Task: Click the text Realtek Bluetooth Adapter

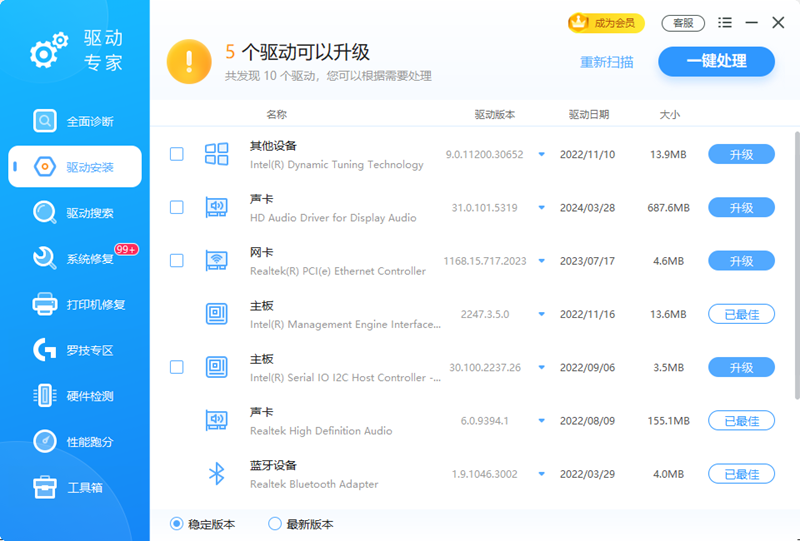Action: [x=314, y=484]
